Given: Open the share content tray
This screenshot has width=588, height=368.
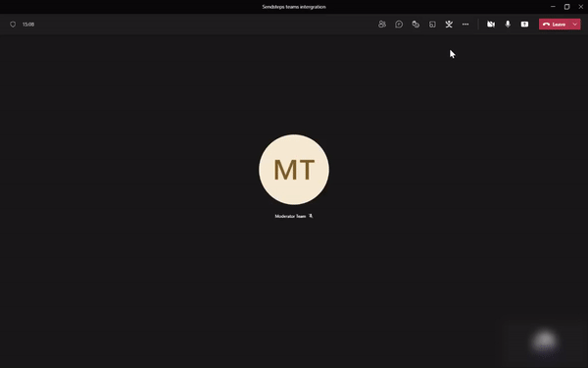Looking at the screenshot, I should point(524,24).
